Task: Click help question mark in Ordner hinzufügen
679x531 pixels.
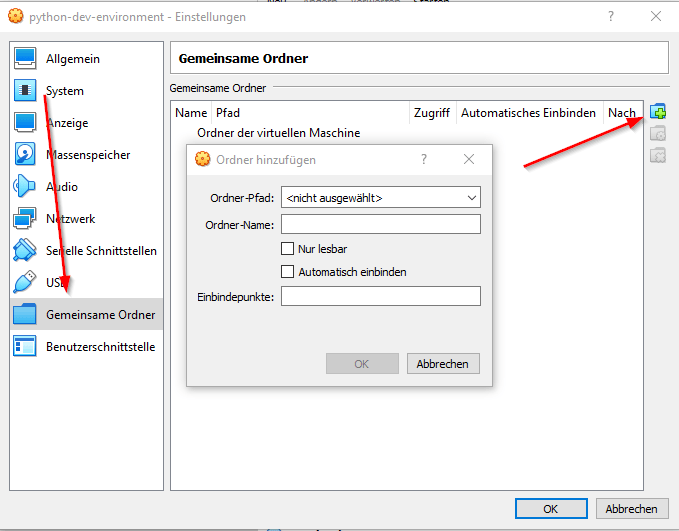Action: coord(424,159)
